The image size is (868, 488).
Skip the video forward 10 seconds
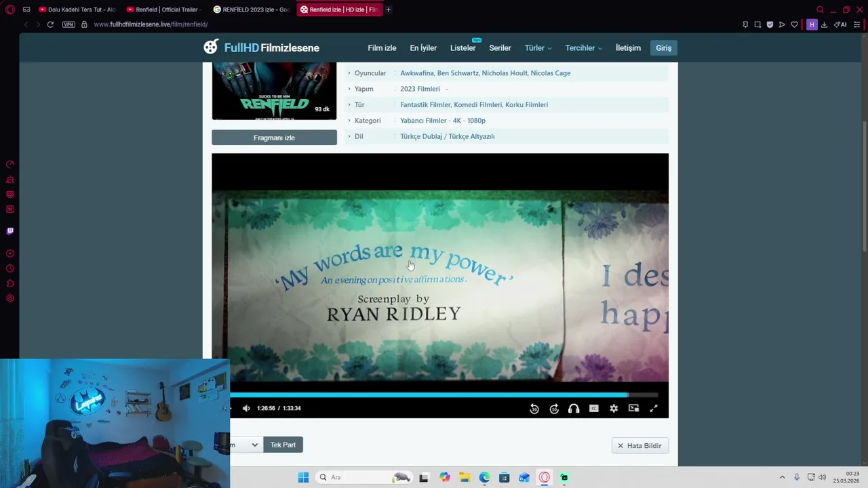tap(554, 408)
